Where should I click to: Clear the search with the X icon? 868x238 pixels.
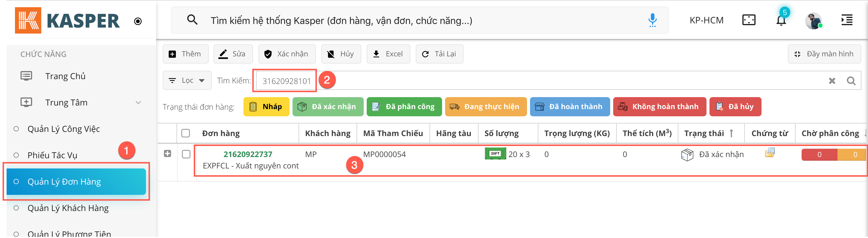click(x=832, y=81)
